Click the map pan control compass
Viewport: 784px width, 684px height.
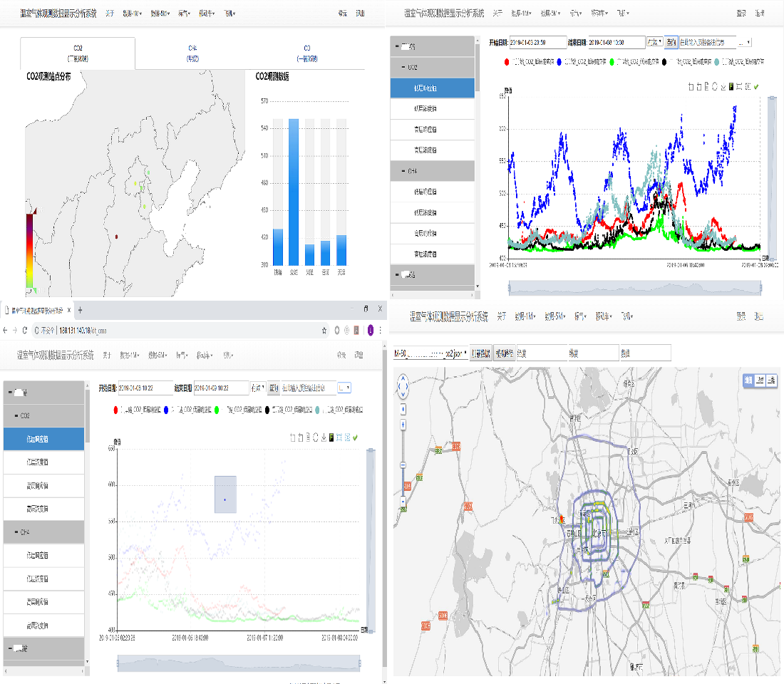coord(403,386)
